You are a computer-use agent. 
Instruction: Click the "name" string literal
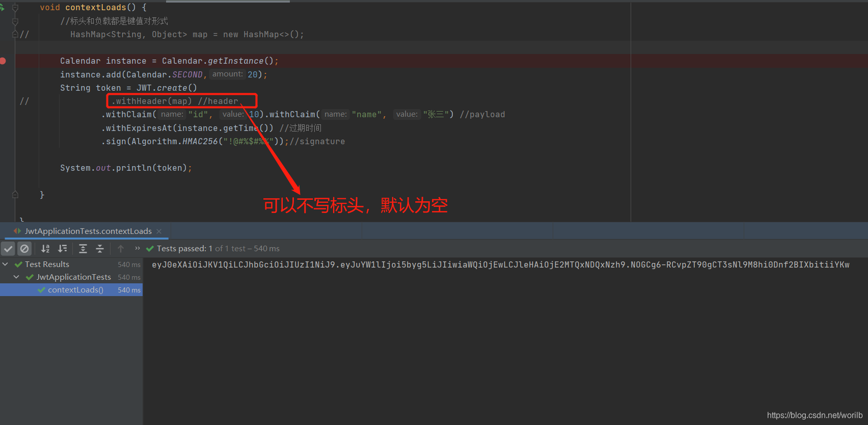pos(367,115)
